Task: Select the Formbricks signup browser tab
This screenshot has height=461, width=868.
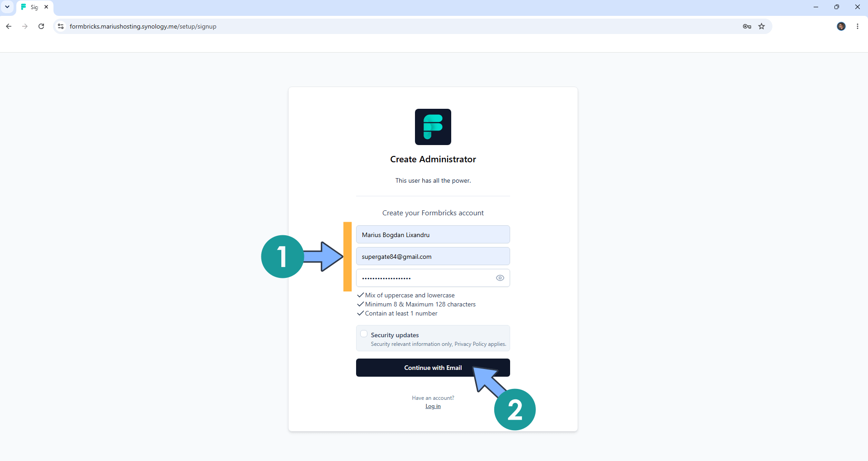Action: click(35, 7)
